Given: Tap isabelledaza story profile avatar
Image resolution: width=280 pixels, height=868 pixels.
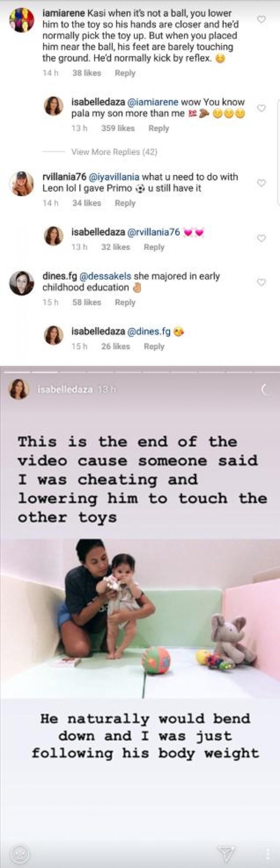Looking at the screenshot, I should (x=19, y=390).
